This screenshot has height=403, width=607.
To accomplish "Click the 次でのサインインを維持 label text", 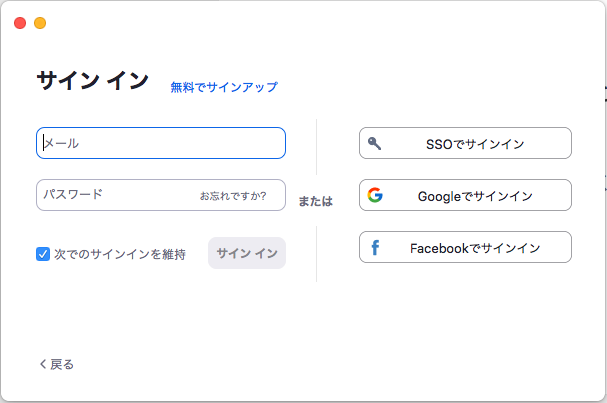I will tap(120, 254).
